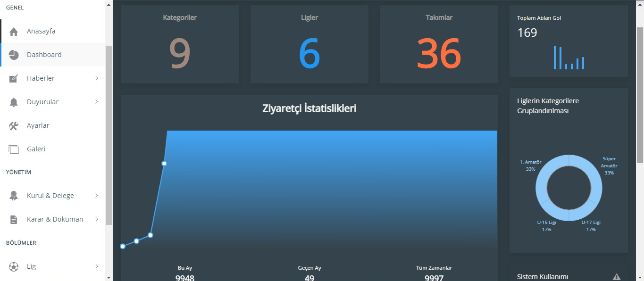
Task: Click the Galeri images icon
Action: pyautogui.click(x=14, y=149)
